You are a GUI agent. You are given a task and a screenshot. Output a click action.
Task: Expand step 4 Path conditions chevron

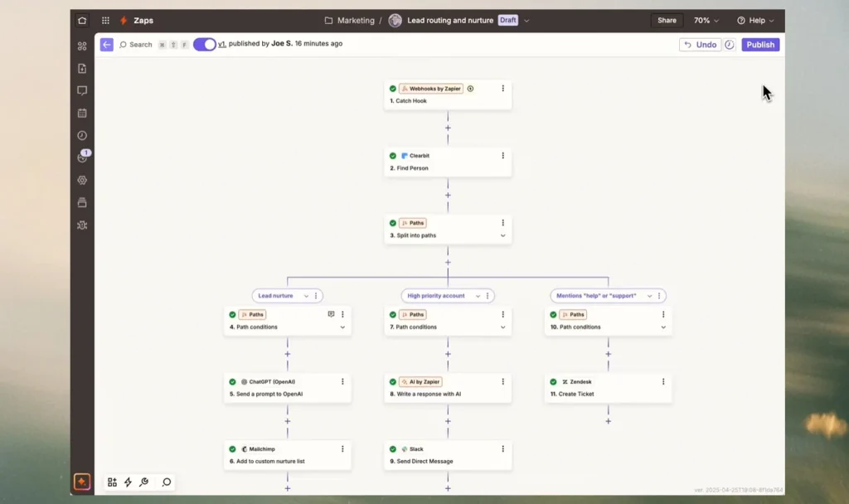tap(342, 327)
